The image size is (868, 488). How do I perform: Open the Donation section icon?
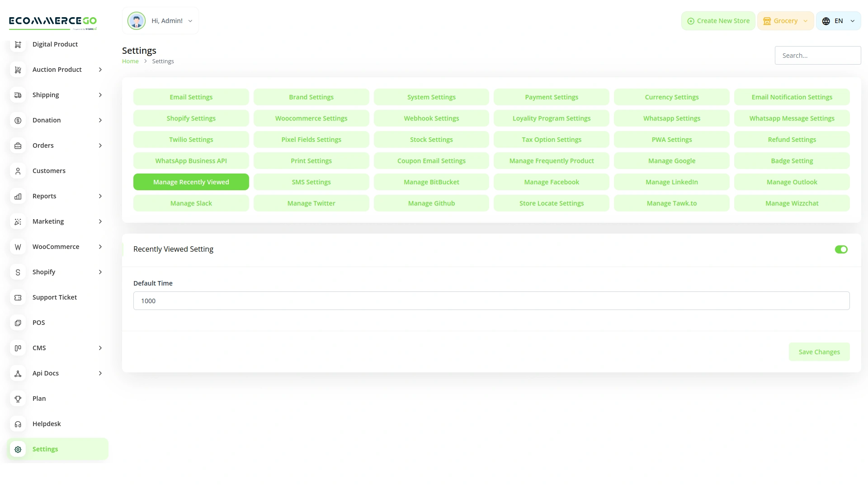[x=18, y=120]
